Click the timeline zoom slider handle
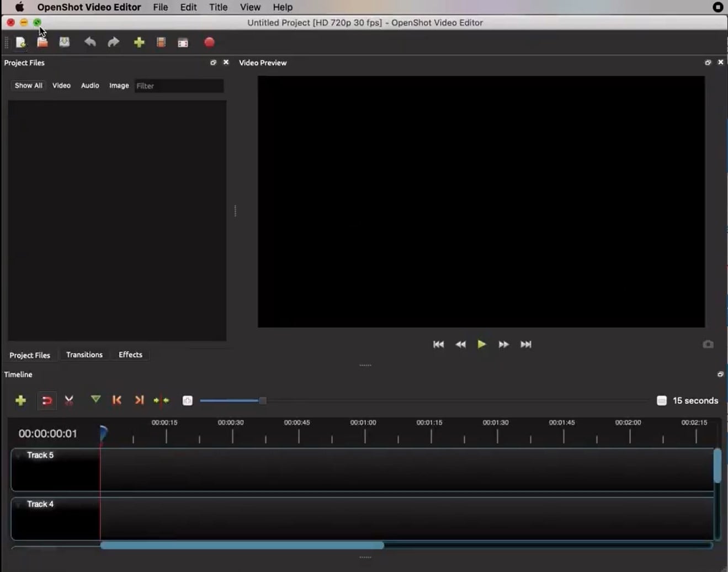Screen dimensions: 728x572 (263, 401)
